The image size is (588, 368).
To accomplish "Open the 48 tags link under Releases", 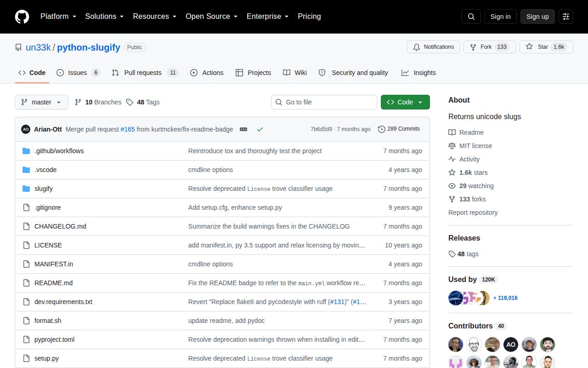I will tap(464, 254).
